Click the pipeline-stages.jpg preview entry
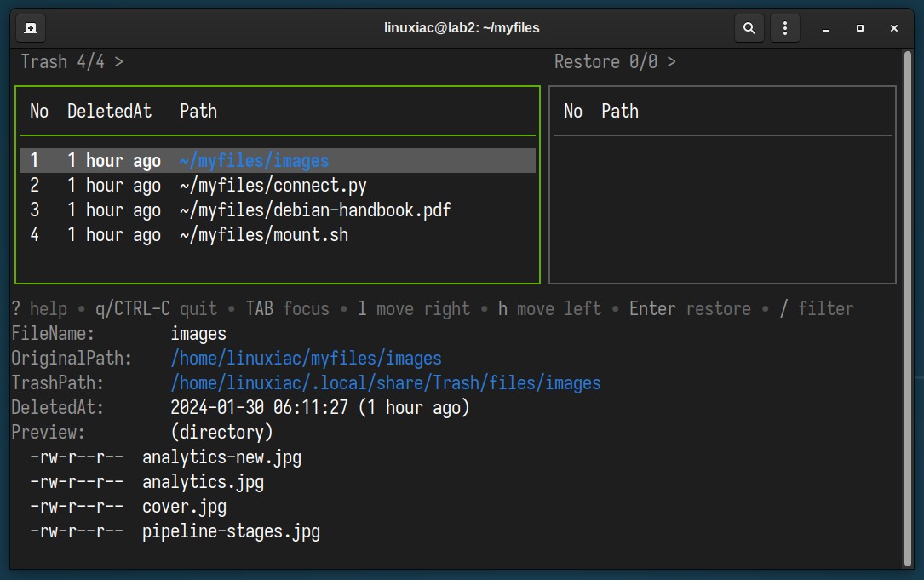Viewport: 924px width, 580px height. pos(231,531)
